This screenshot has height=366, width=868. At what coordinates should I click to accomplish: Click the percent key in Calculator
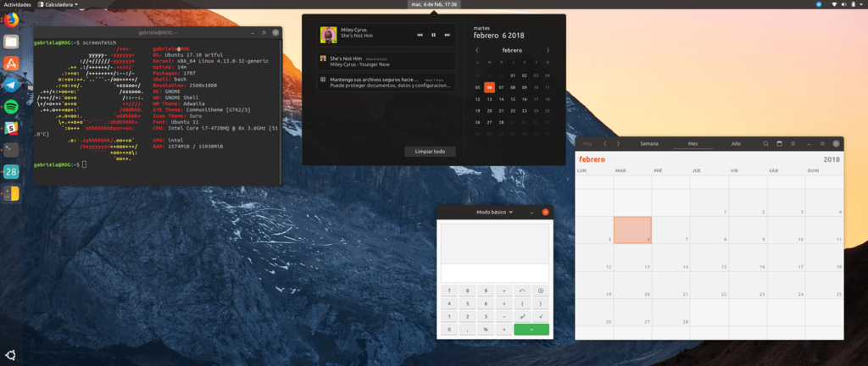coord(486,330)
